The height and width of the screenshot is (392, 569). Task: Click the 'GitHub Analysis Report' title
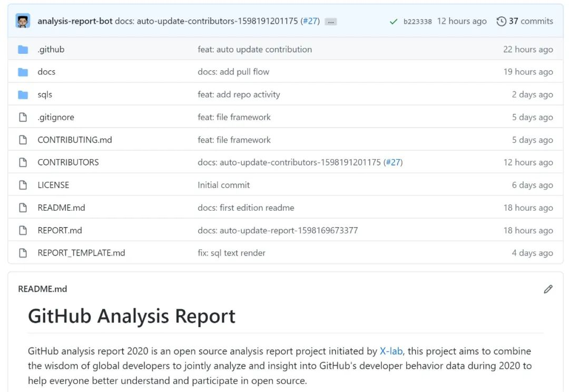(132, 316)
